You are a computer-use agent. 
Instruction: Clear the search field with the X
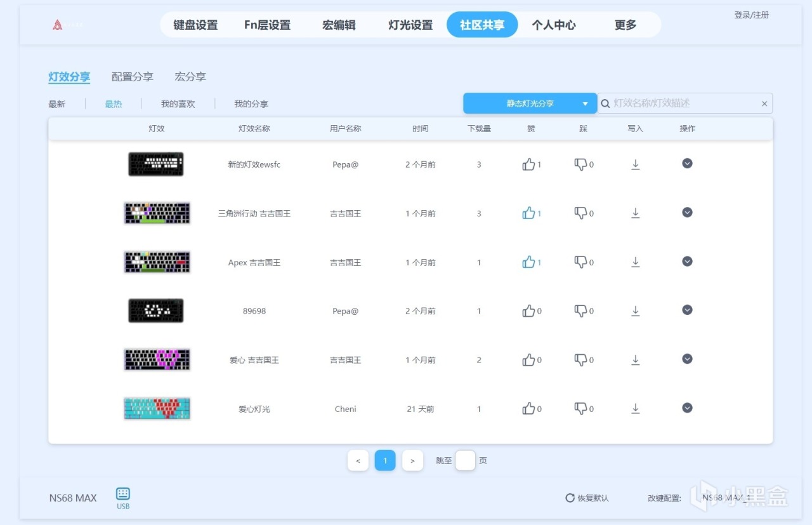tap(764, 103)
